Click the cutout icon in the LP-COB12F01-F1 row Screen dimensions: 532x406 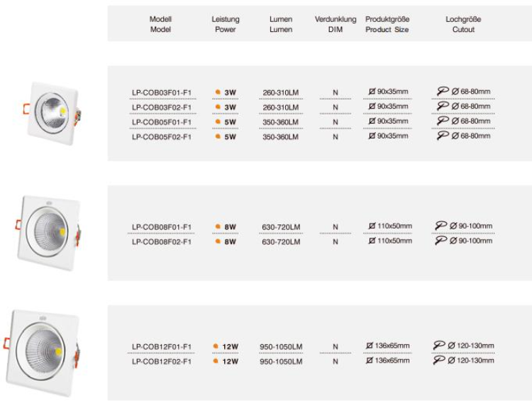[440, 345]
